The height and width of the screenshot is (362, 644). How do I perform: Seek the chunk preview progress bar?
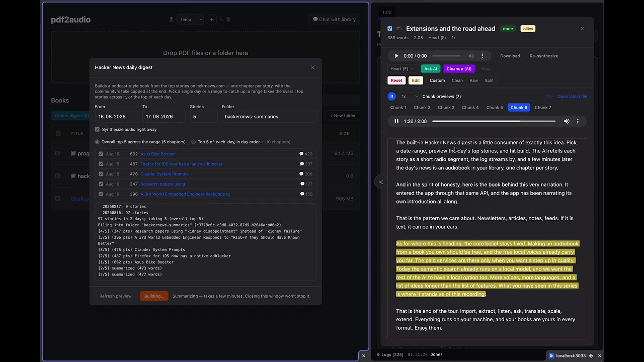(x=494, y=121)
